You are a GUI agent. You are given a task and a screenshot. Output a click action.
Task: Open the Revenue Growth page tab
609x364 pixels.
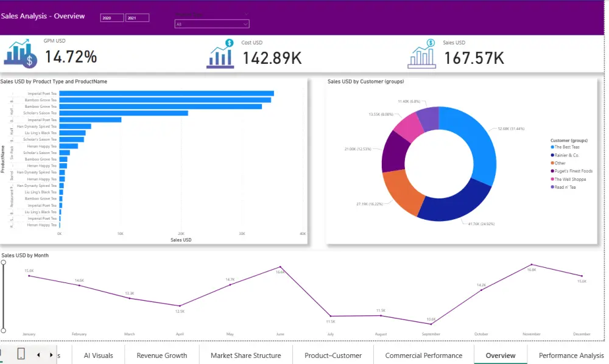161,355
